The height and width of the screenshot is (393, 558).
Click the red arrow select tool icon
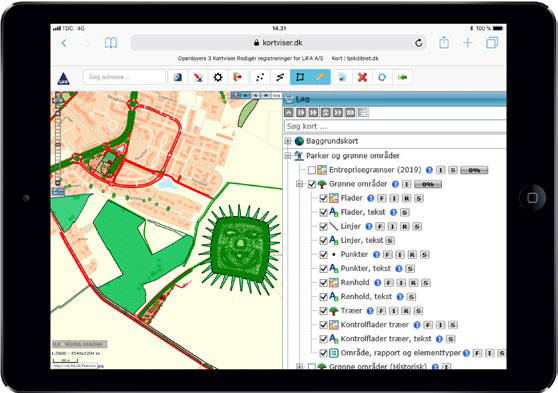pyautogui.click(x=198, y=77)
